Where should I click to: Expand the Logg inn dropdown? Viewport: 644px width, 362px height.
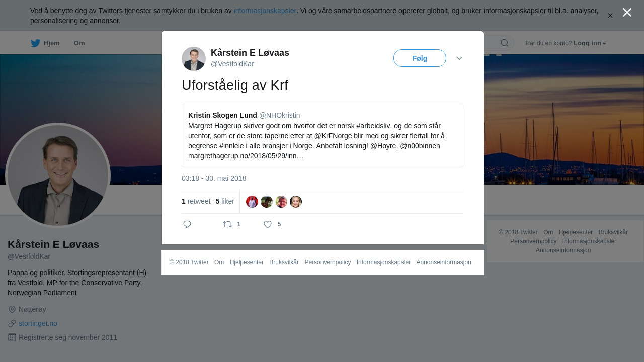[x=590, y=43]
